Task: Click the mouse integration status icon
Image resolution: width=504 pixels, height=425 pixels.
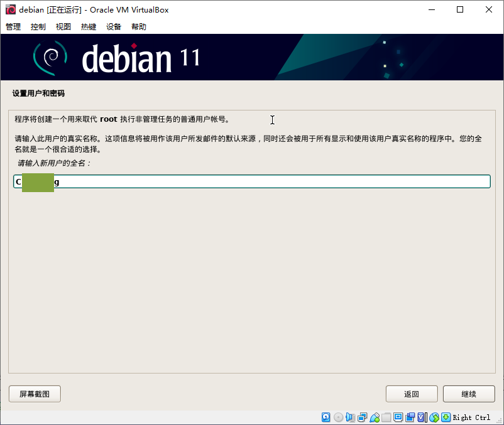Action: (x=434, y=417)
